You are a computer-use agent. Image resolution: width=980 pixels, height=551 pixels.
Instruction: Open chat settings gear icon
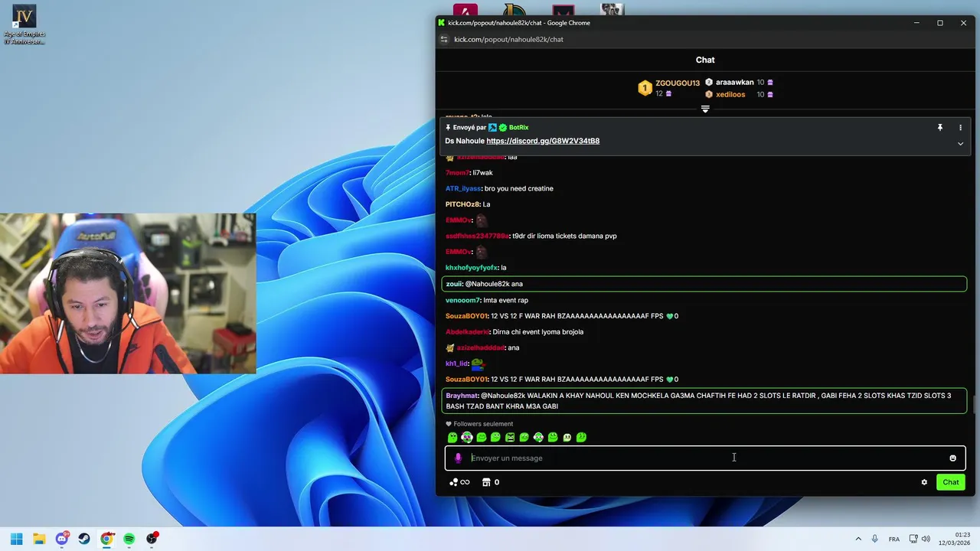pos(924,482)
